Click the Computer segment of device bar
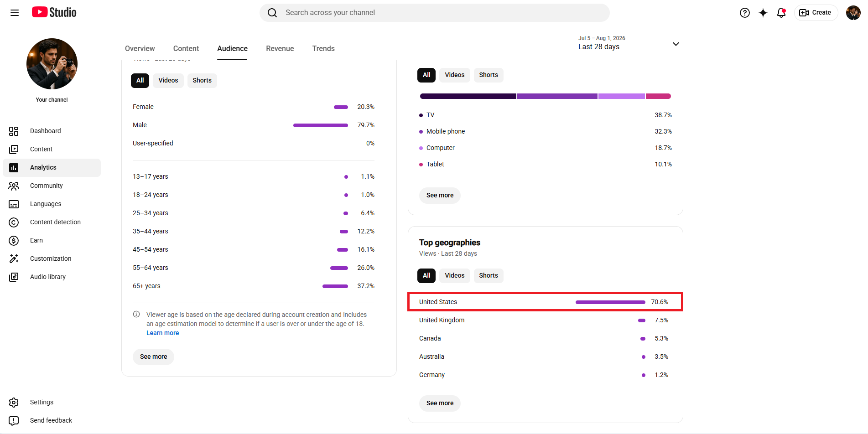 tap(622, 96)
